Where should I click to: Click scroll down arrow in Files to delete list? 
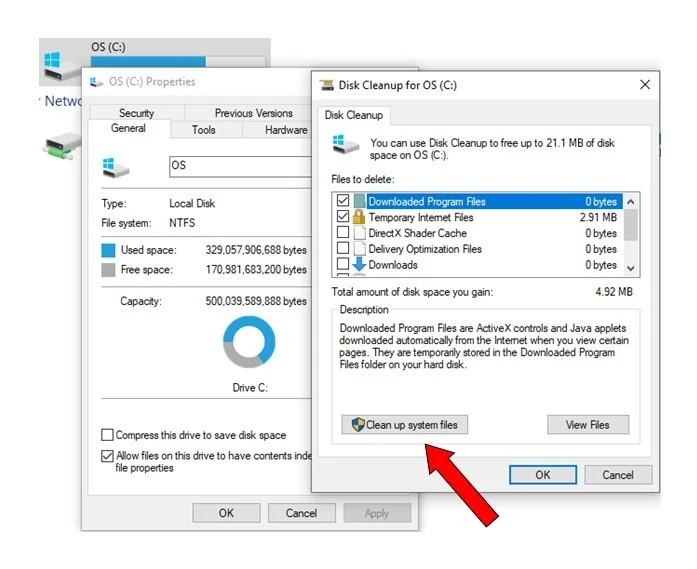coord(631,268)
